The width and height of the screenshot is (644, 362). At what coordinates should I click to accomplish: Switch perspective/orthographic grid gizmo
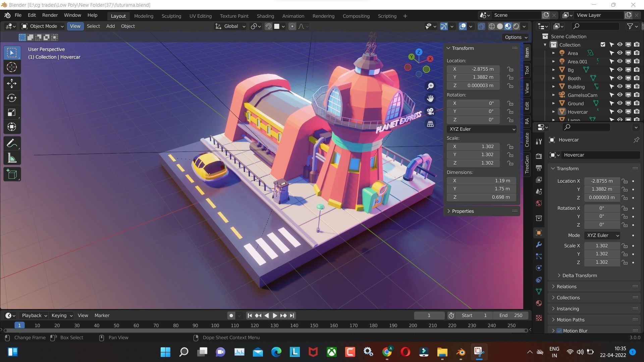[430, 124]
